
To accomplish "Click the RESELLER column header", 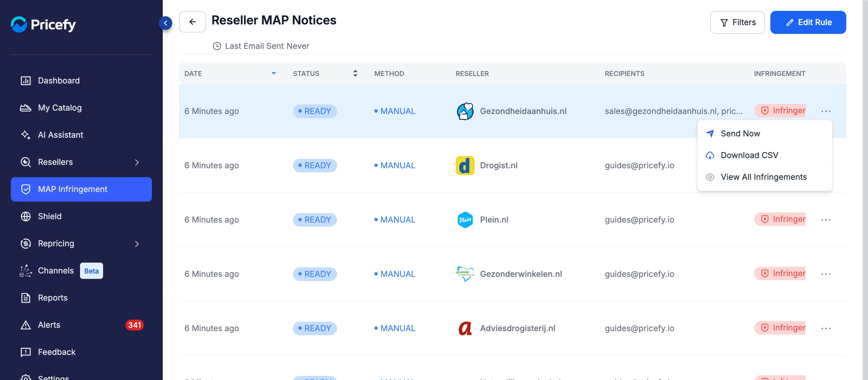I will pyautogui.click(x=472, y=74).
